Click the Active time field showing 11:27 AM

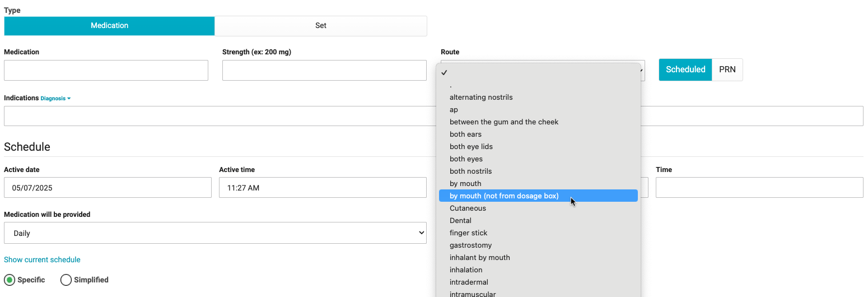coord(323,188)
